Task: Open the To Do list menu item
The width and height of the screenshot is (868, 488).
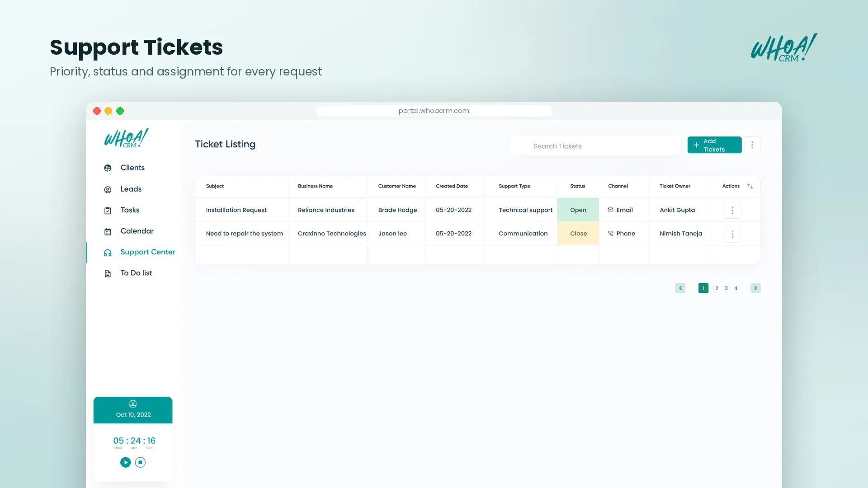Action: pos(136,273)
